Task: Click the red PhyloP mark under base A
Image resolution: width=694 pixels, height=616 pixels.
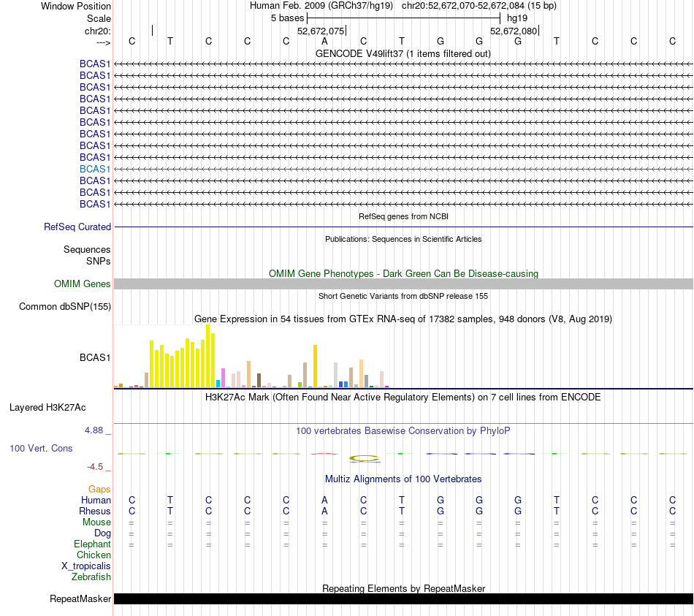Action: click(324, 454)
